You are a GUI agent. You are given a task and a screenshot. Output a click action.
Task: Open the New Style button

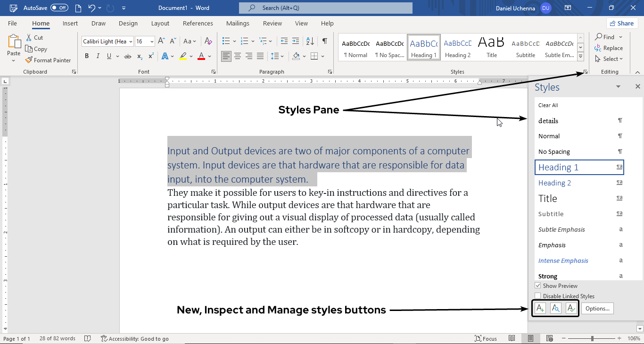[x=540, y=308]
